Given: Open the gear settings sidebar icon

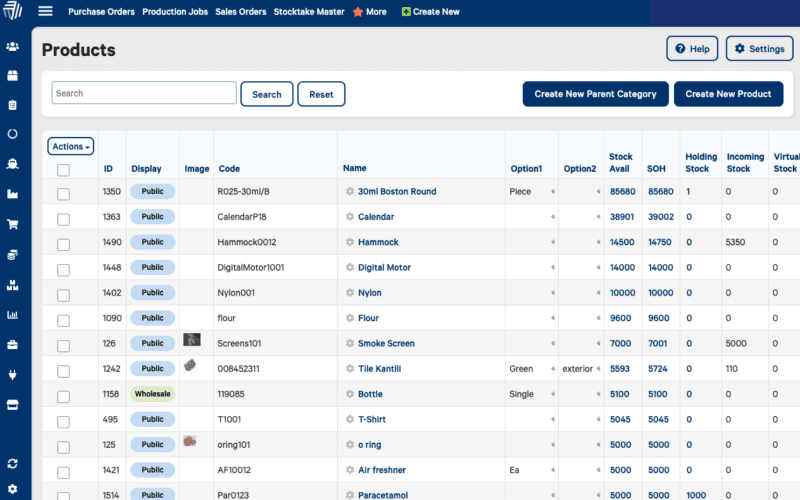Looking at the screenshot, I should pos(12,489).
